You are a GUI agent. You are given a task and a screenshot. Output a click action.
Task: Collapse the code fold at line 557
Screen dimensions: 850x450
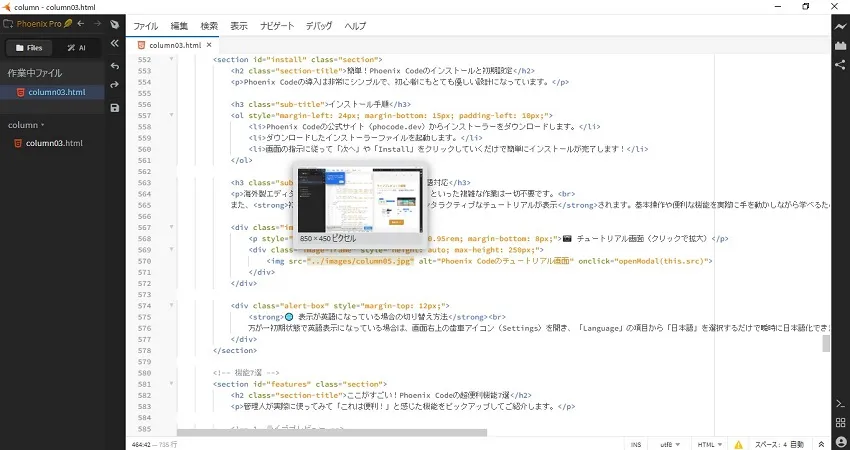(x=171, y=115)
